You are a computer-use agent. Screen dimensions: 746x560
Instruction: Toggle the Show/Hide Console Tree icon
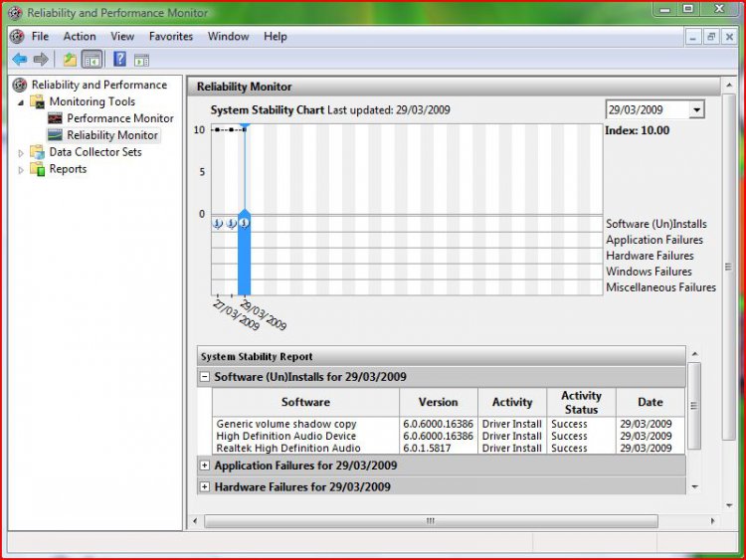(93, 60)
